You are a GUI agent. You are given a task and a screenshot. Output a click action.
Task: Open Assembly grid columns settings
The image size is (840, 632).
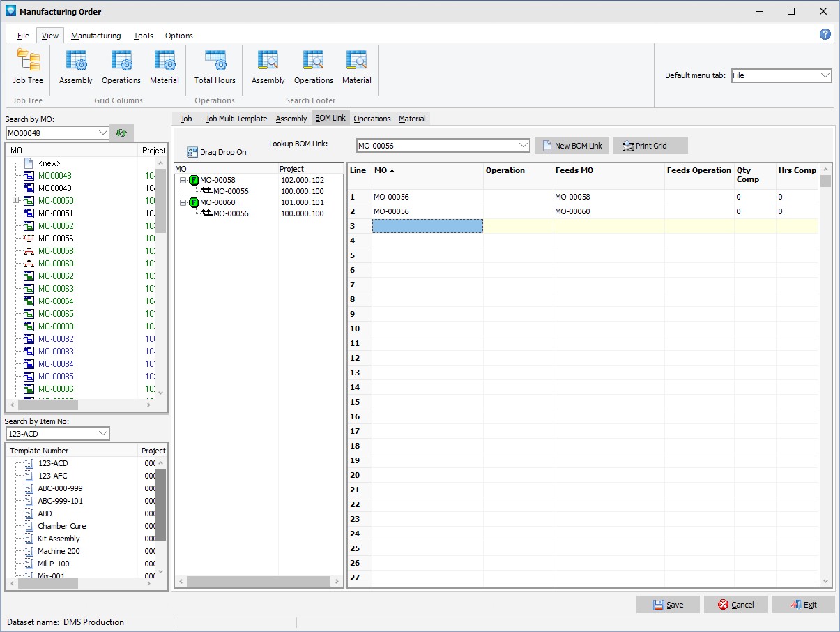tap(76, 62)
